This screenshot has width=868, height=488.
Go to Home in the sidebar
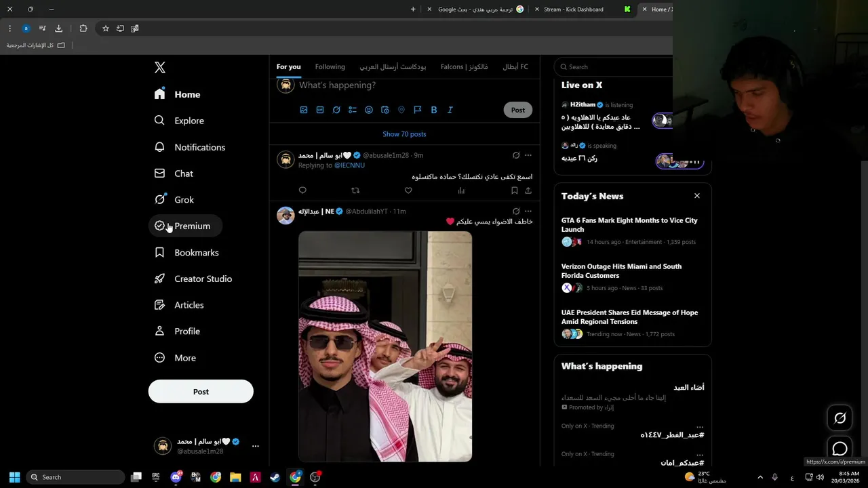(x=178, y=94)
